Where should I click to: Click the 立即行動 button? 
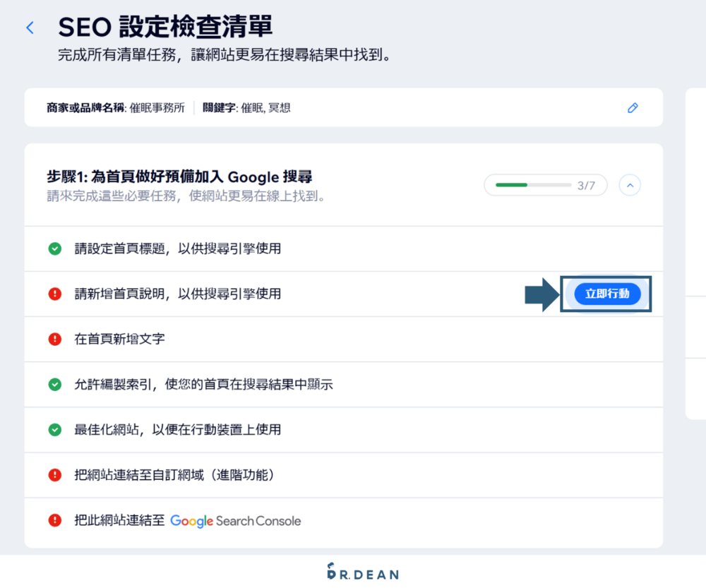pos(606,294)
